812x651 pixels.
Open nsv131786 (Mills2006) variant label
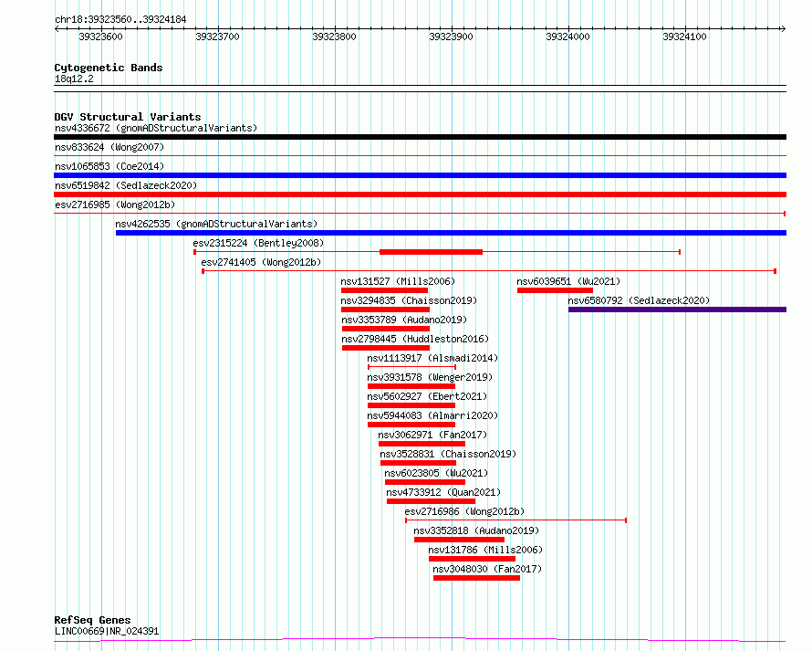(x=485, y=550)
